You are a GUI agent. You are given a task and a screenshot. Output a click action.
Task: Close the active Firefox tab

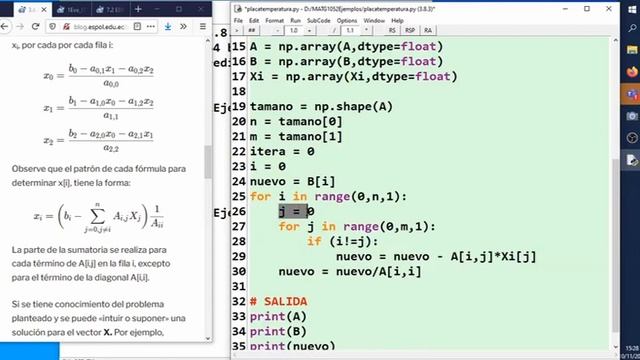click(x=44, y=9)
